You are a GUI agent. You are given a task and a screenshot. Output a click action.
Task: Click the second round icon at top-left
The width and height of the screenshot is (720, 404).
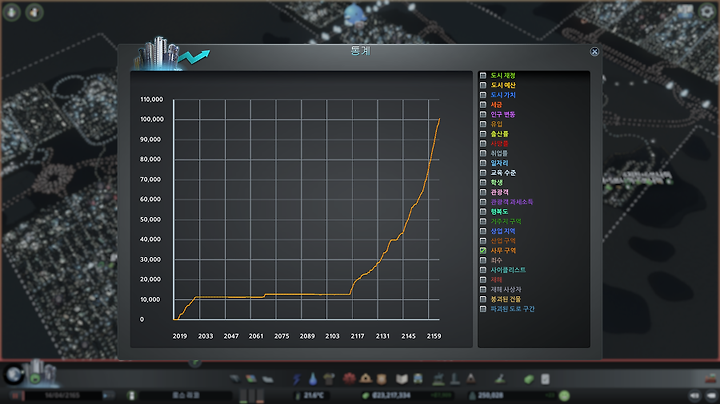(x=34, y=12)
